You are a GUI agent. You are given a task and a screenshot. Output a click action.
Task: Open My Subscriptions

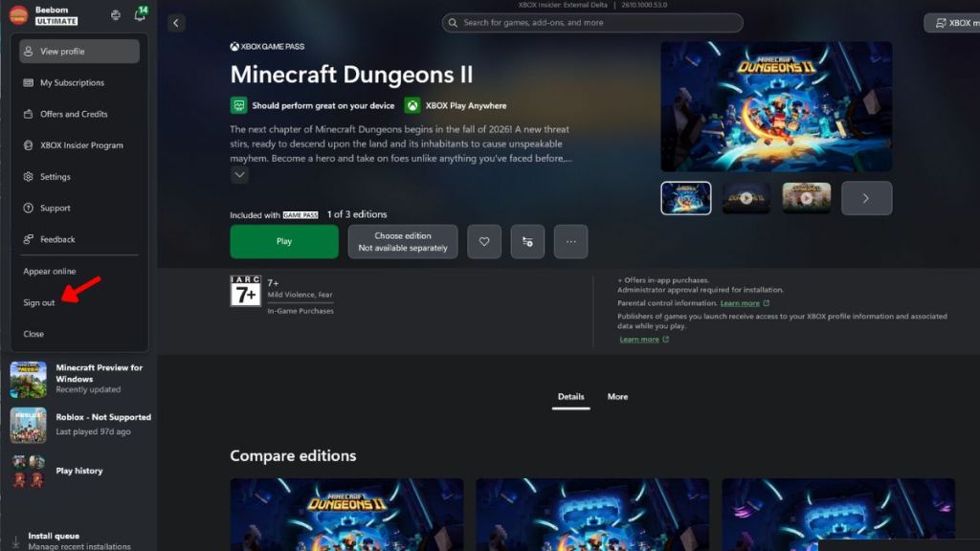(79, 82)
